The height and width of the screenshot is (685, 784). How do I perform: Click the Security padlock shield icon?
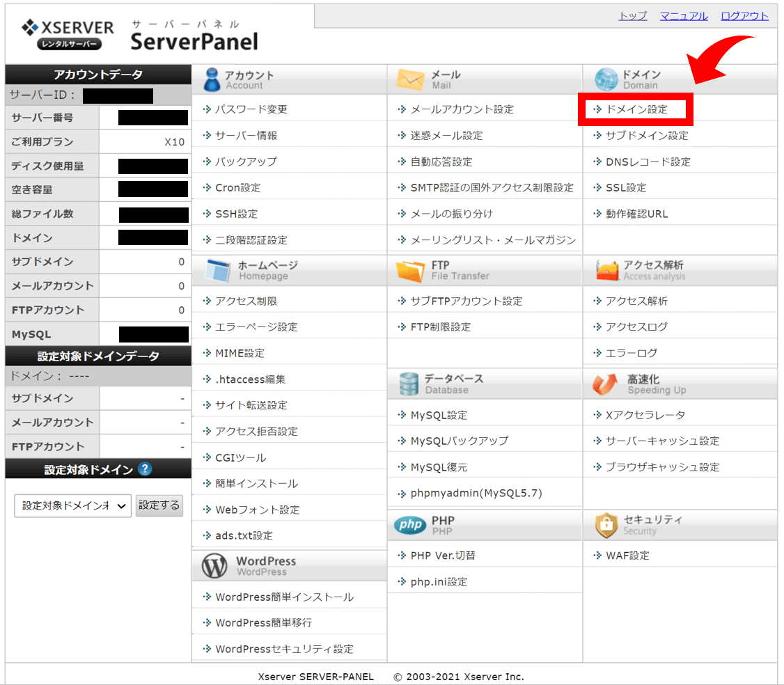(606, 525)
